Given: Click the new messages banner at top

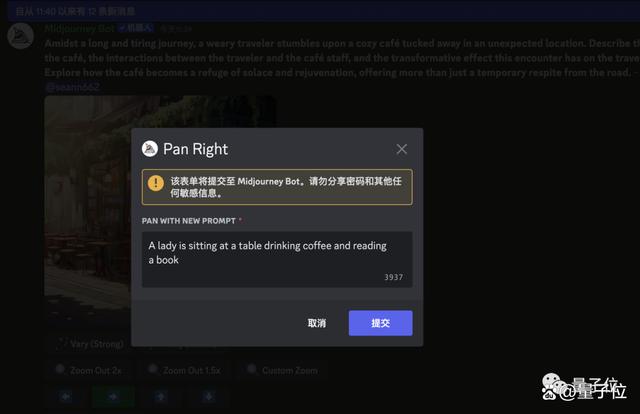Looking at the screenshot, I should point(323,11).
